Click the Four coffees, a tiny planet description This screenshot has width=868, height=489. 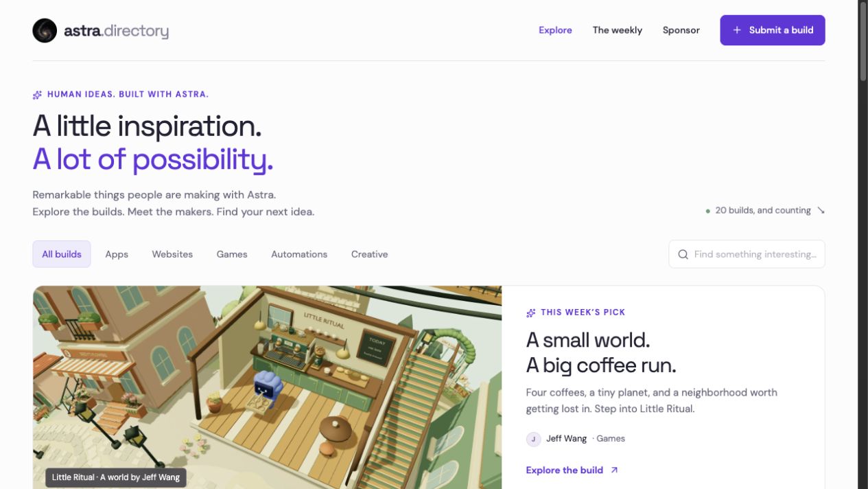point(652,401)
